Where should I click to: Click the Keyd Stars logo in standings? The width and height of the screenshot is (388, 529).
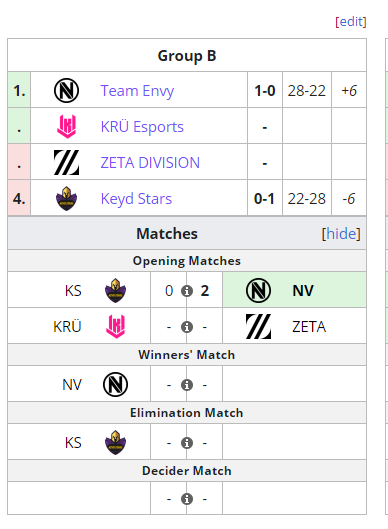click(66, 198)
